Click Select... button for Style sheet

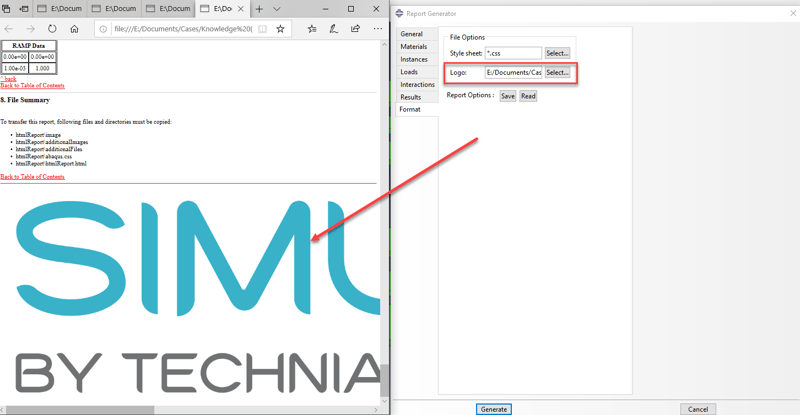(557, 53)
